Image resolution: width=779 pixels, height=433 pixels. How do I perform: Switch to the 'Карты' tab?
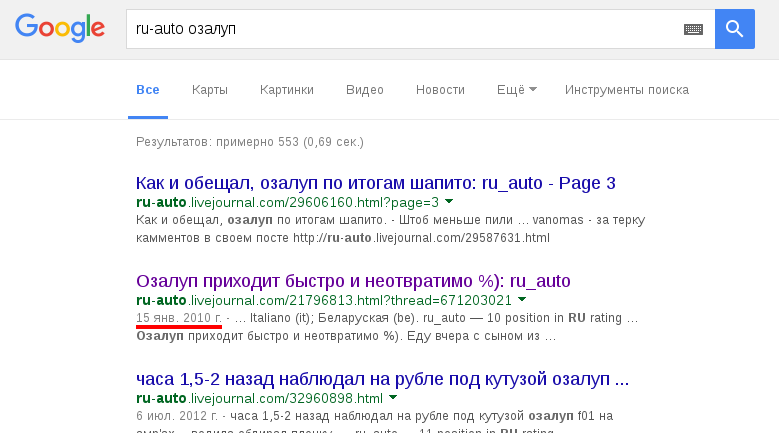(210, 90)
